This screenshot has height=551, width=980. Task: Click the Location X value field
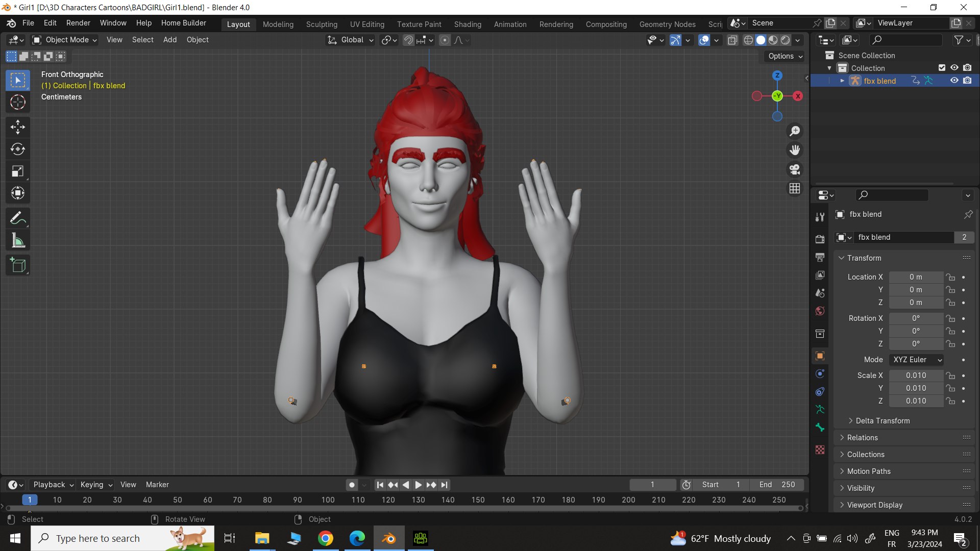point(916,277)
